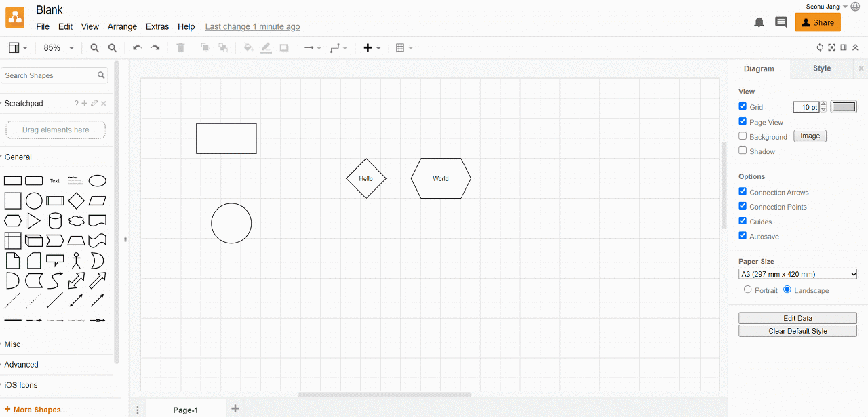
Task: Select the Landscape radio button
Action: (x=787, y=290)
